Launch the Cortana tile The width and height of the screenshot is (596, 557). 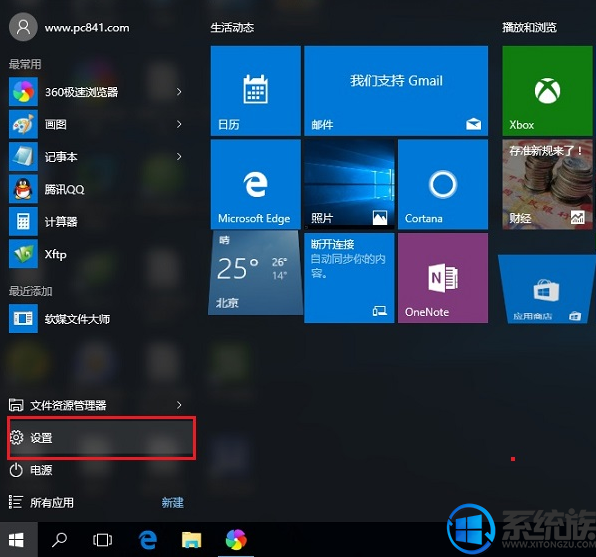pyautogui.click(x=443, y=184)
